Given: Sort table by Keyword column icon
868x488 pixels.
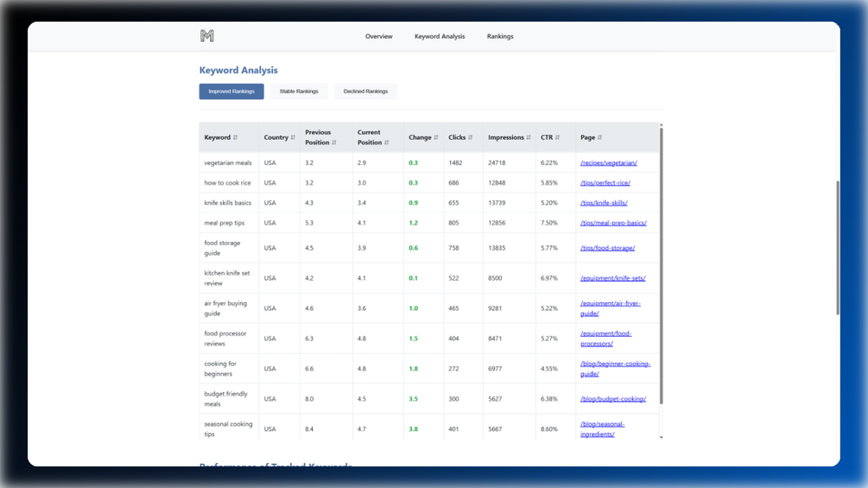Looking at the screenshot, I should [235, 137].
